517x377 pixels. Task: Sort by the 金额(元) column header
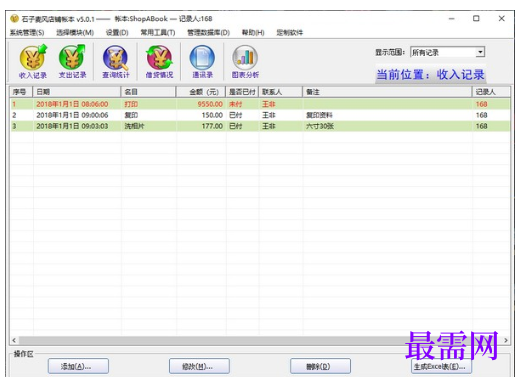[201, 92]
